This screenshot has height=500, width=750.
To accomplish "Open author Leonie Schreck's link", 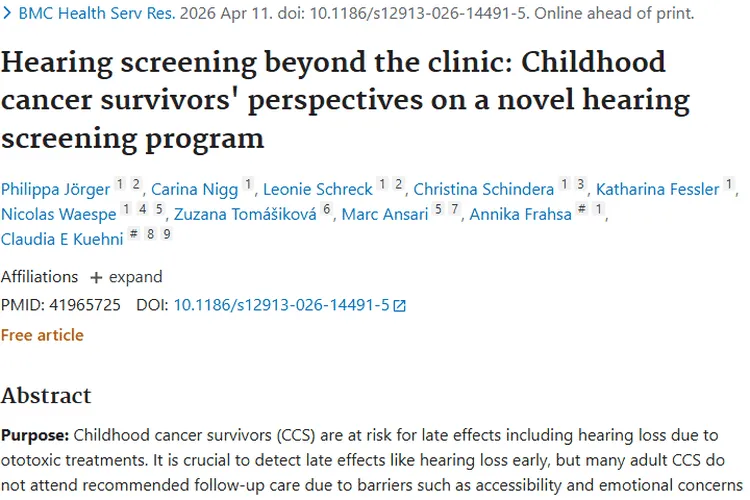I will click(317, 188).
